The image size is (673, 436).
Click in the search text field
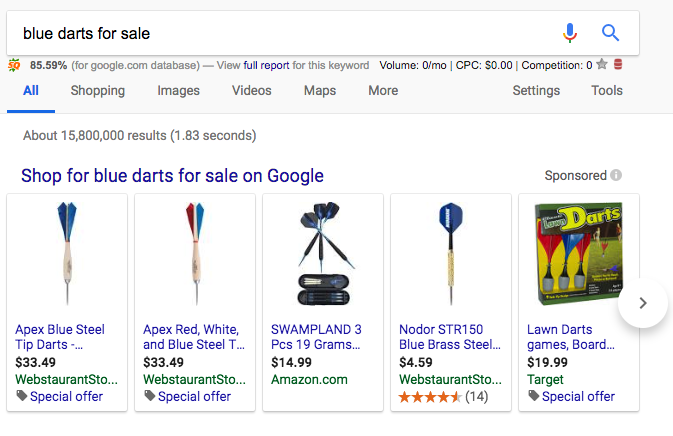tap(280, 33)
